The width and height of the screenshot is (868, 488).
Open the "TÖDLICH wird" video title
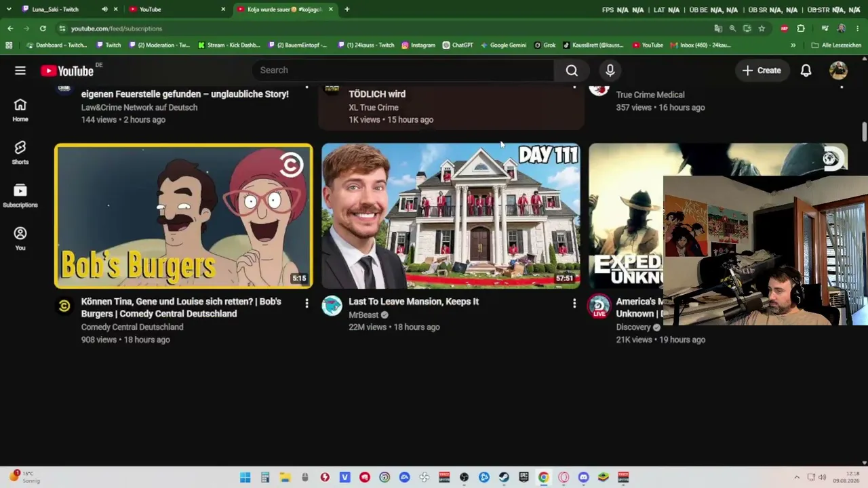point(377,94)
